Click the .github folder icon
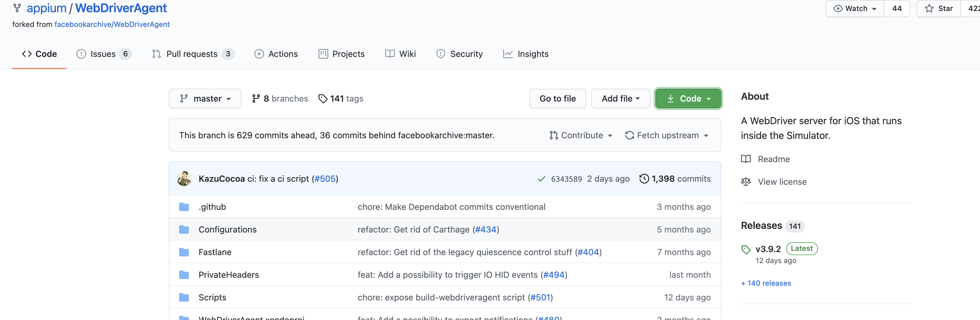 (x=184, y=207)
